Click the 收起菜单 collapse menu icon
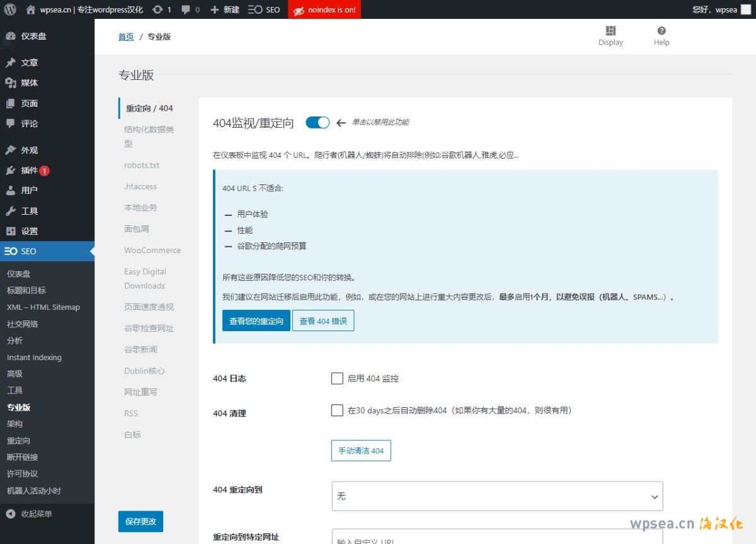Viewport: 756px width, 544px height. 11,514
